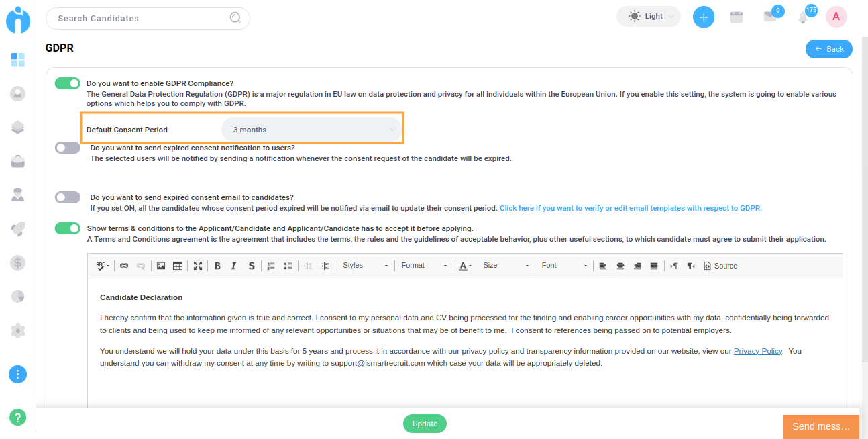Open the Default Consent Period dropdown
The image size is (868, 439).
tap(312, 130)
